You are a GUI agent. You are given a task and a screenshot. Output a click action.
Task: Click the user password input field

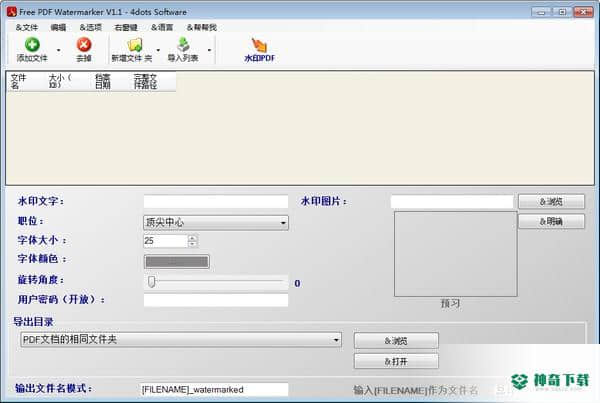(x=216, y=300)
